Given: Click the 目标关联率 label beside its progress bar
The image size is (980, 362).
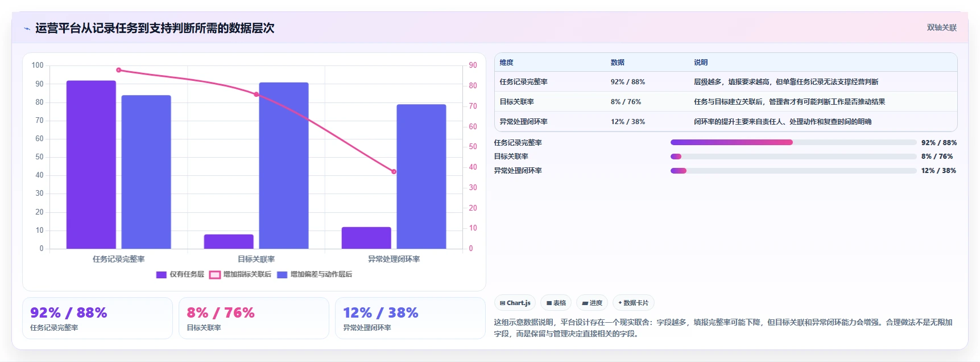Looking at the screenshot, I should [511, 157].
